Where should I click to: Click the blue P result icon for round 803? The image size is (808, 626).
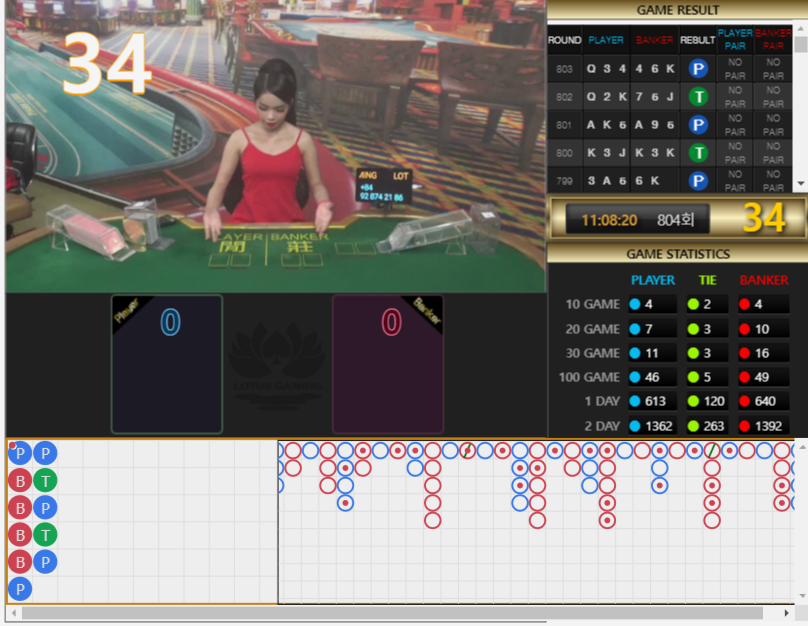point(698,69)
